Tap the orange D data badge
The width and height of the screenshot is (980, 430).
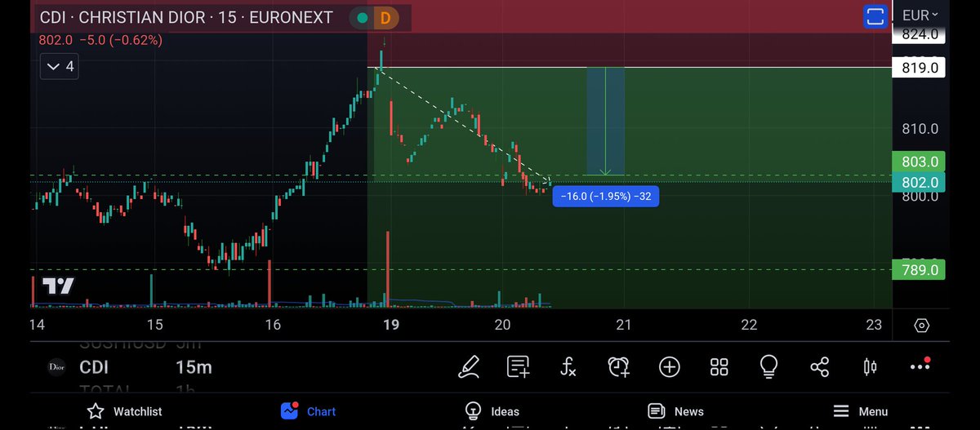pos(386,17)
